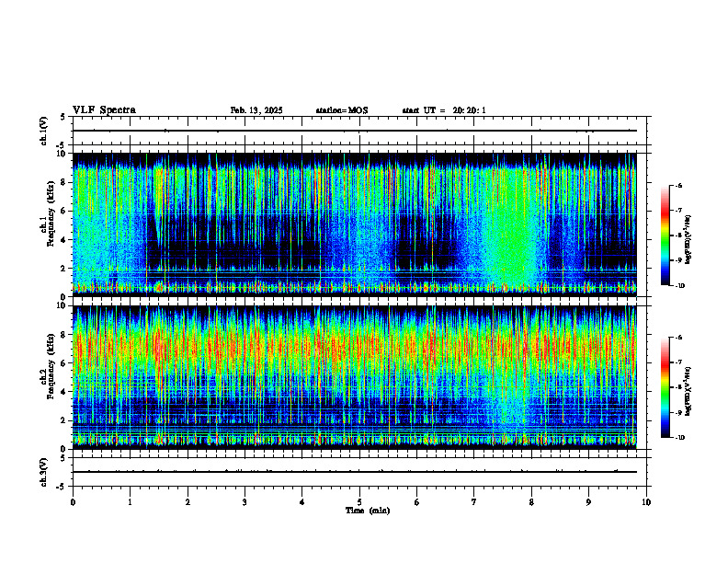Click the "-6" label on ch.2 colorbar
Screen dimensions: 728x563
pyautogui.click(x=678, y=338)
